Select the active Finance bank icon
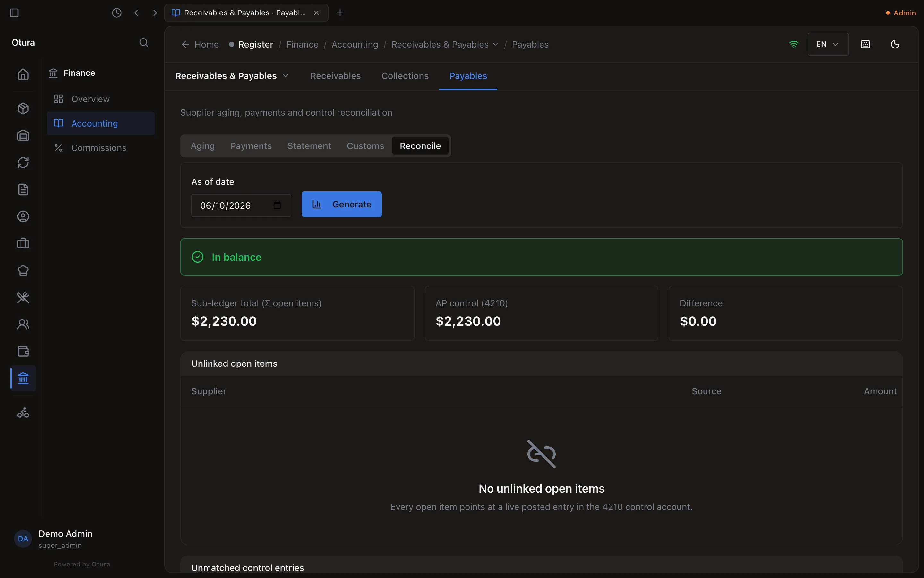This screenshot has width=924, height=578. click(x=23, y=379)
